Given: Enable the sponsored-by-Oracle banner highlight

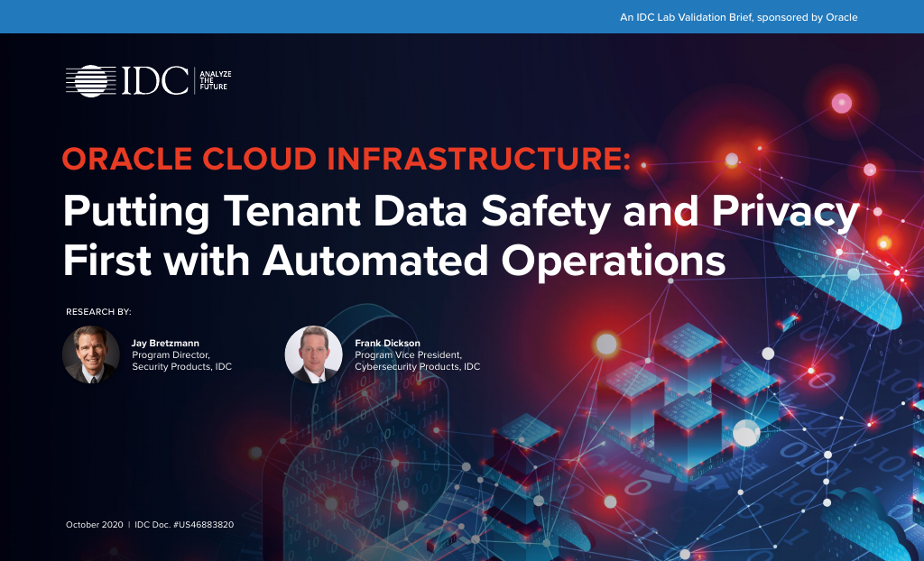Looking at the screenshot, I should tap(738, 16).
